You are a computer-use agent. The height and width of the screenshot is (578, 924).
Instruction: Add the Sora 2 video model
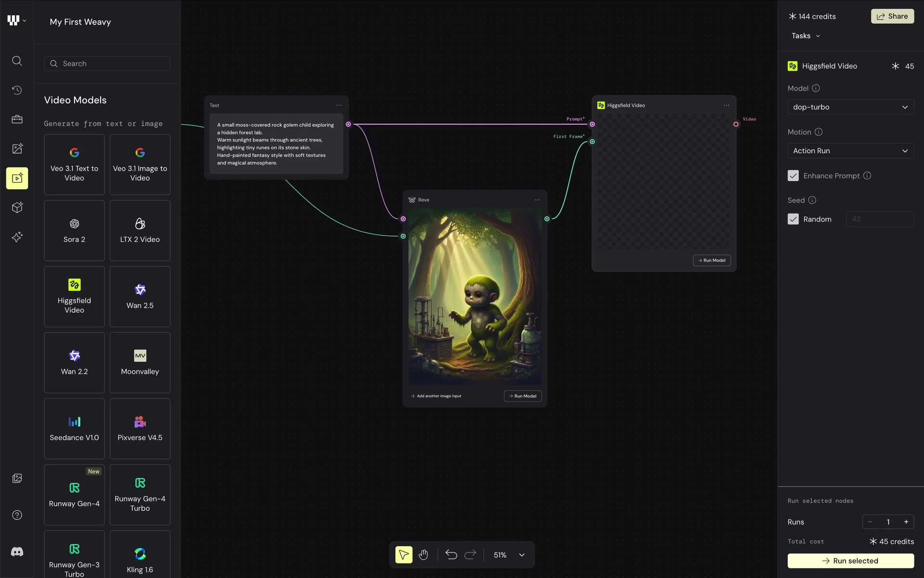point(74,231)
